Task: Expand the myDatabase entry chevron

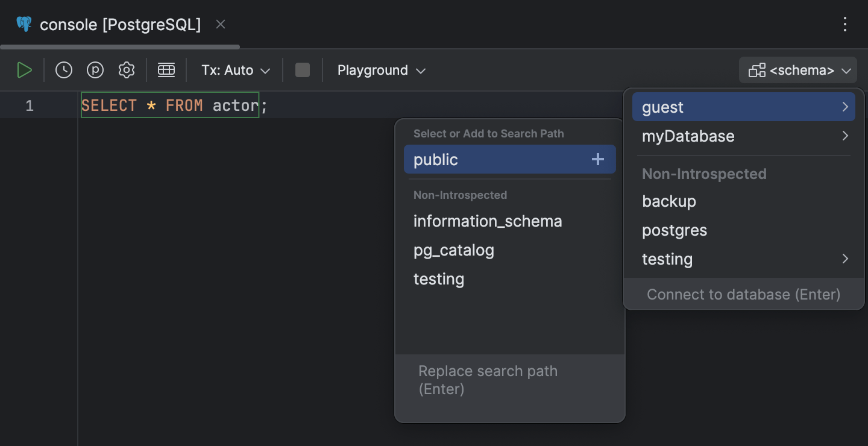Action: click(846, 136)
